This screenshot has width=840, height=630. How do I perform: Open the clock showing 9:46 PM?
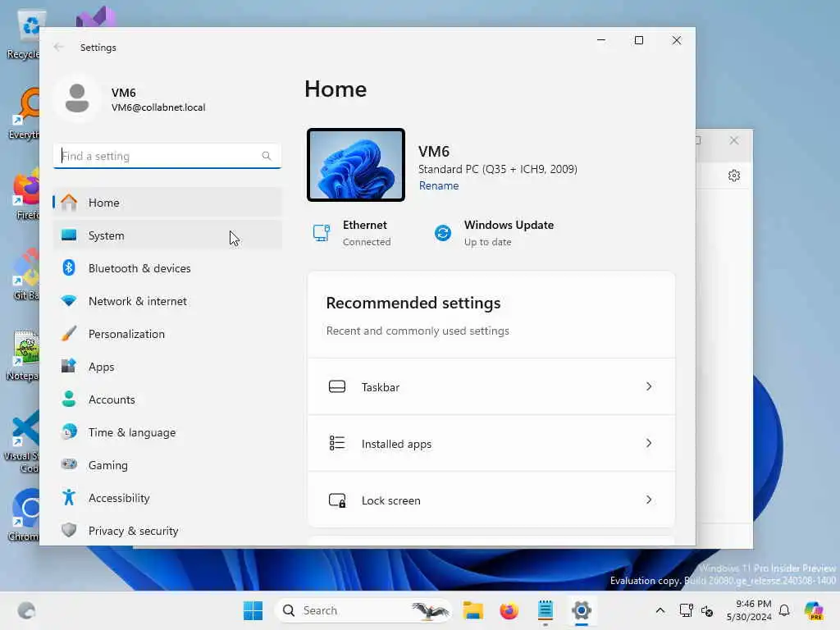[x=749, y=610]
